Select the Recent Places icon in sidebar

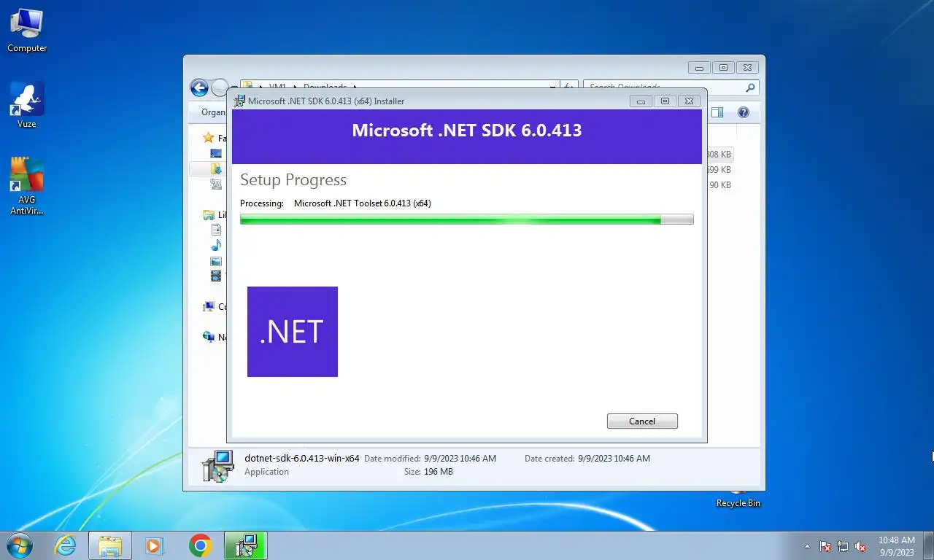[216, 184]
